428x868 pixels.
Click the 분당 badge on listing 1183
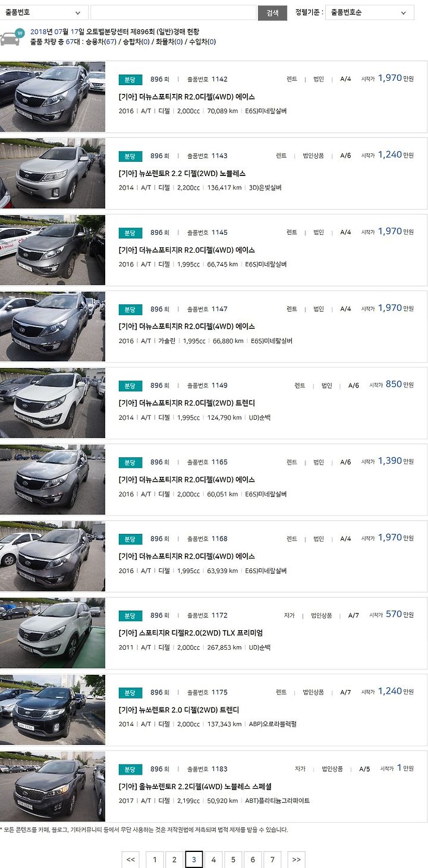click(x=130, y=769)
